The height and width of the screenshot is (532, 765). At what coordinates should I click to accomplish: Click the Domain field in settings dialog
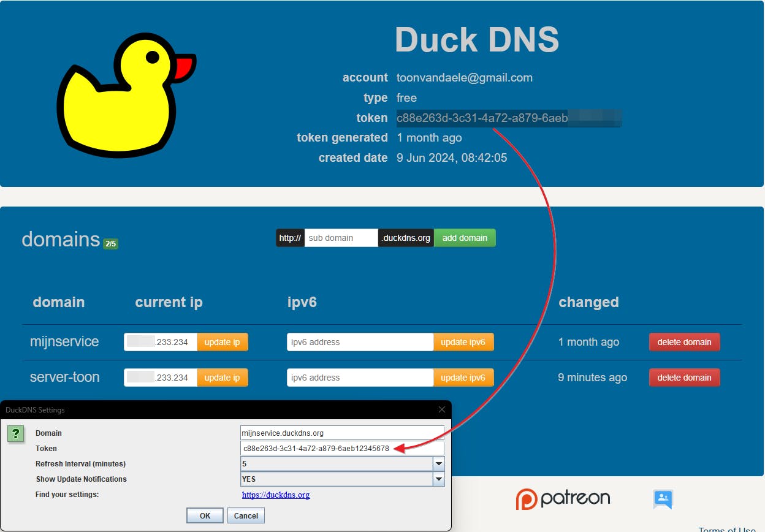pos(342,433)
